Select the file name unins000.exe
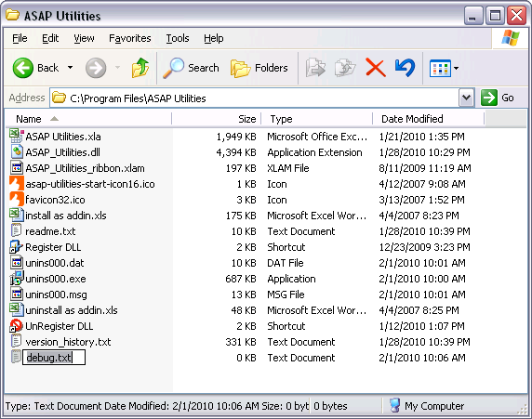 [56, 279]
